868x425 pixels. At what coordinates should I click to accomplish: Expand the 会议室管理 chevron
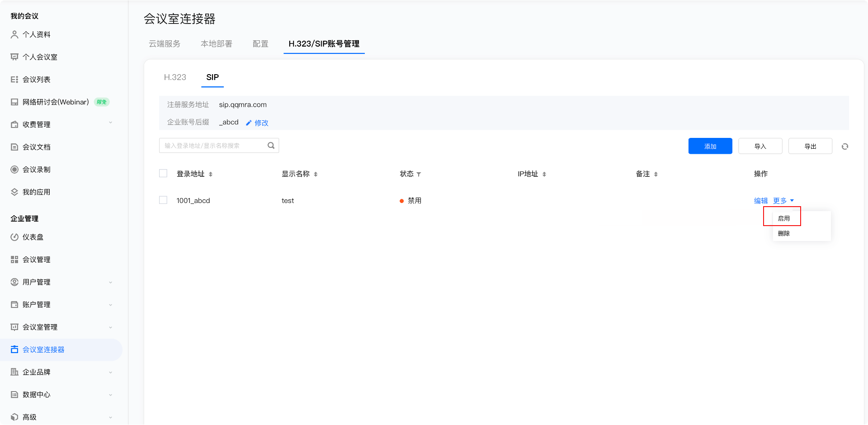pyautogui.click(x=110, y=327)
